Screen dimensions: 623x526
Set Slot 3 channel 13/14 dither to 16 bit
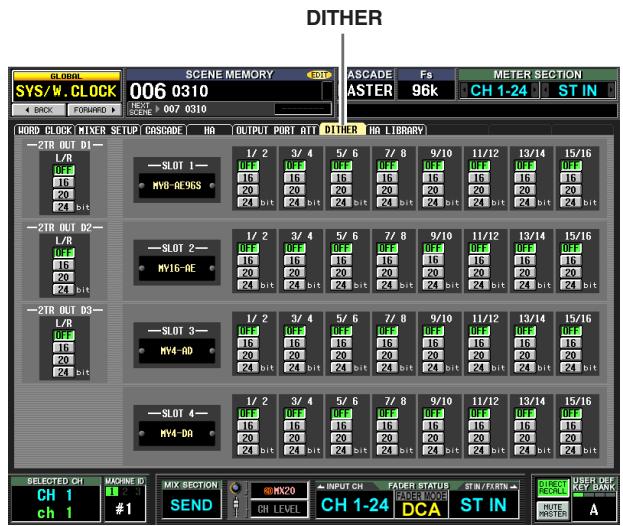coord(525,343)
